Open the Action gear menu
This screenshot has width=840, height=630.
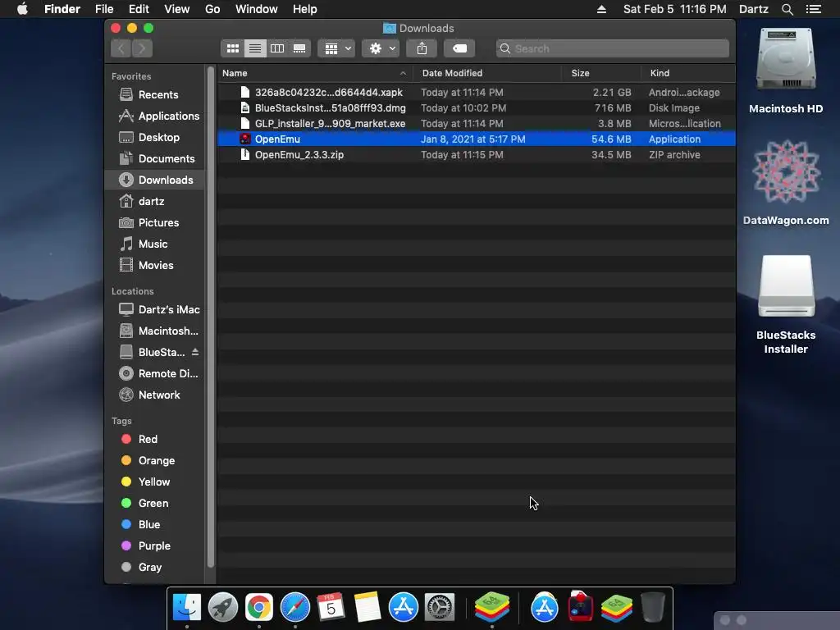point(381,48)
